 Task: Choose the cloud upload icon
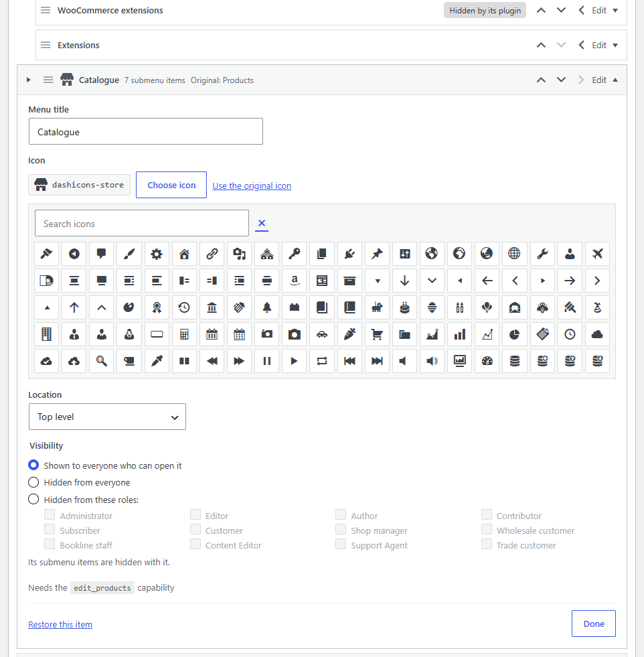coord(74,361)
